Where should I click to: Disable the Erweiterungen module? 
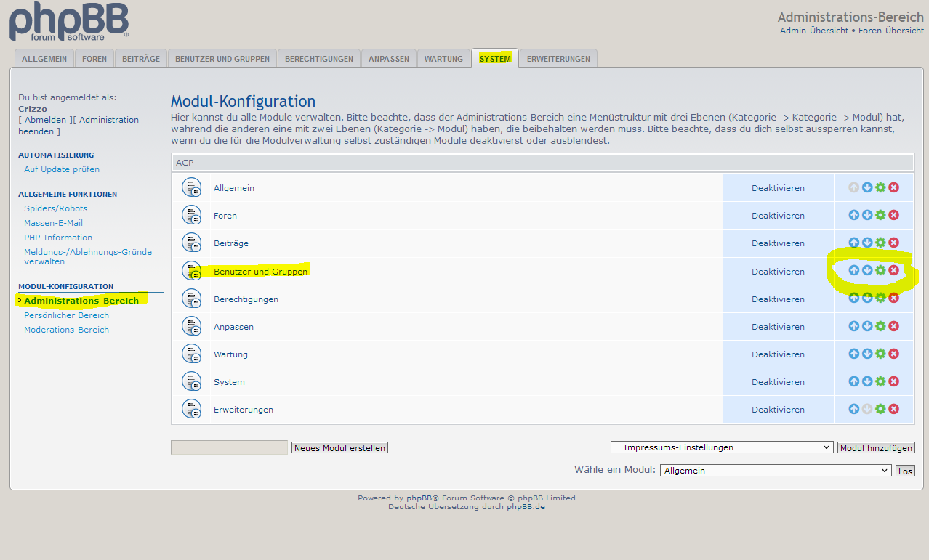point(778,410)
